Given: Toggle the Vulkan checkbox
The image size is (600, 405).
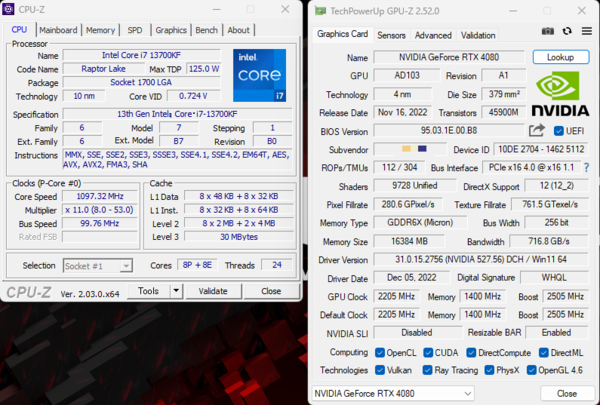Looking at the screenshot, I should tap(380, 370).
